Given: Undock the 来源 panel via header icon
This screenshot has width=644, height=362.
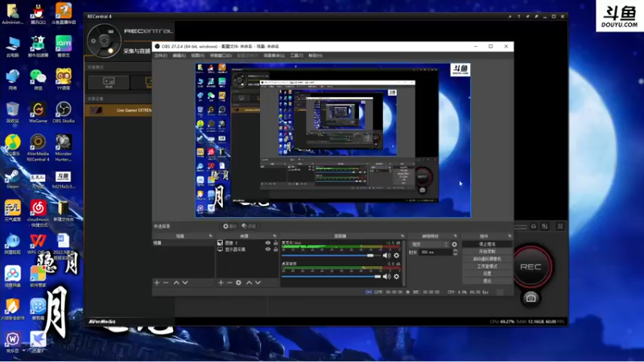Looking at the screenshot, I should 275,236.
